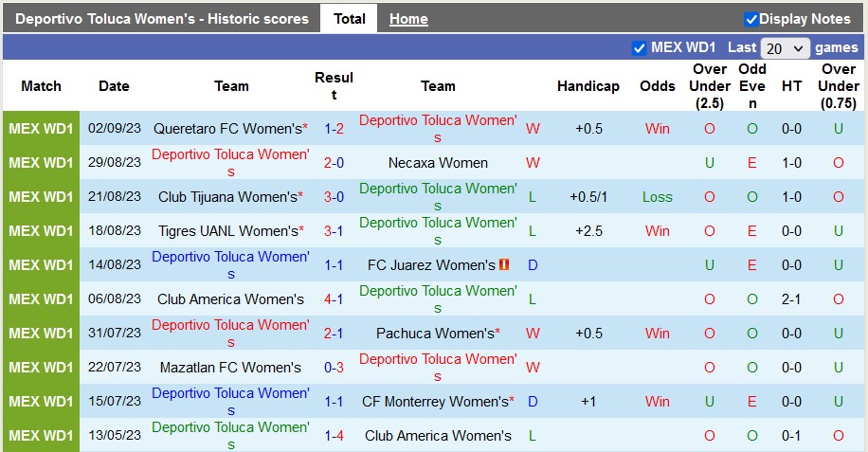
Task: Open the 1-2 result of Queretaro match
Action: click(334, 129)
